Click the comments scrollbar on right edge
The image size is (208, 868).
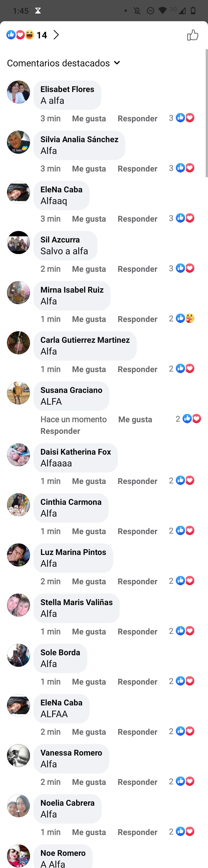tap(207, 113)
